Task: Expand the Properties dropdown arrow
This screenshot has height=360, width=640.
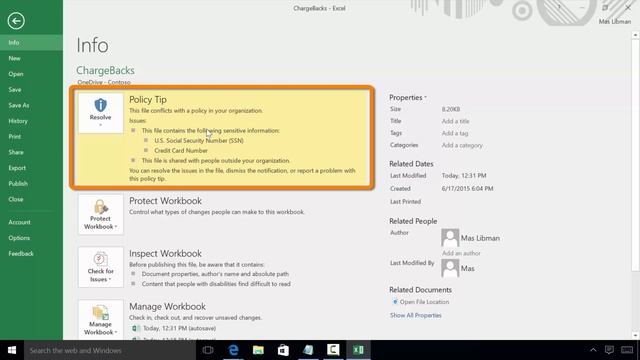Action: point(425,98)
